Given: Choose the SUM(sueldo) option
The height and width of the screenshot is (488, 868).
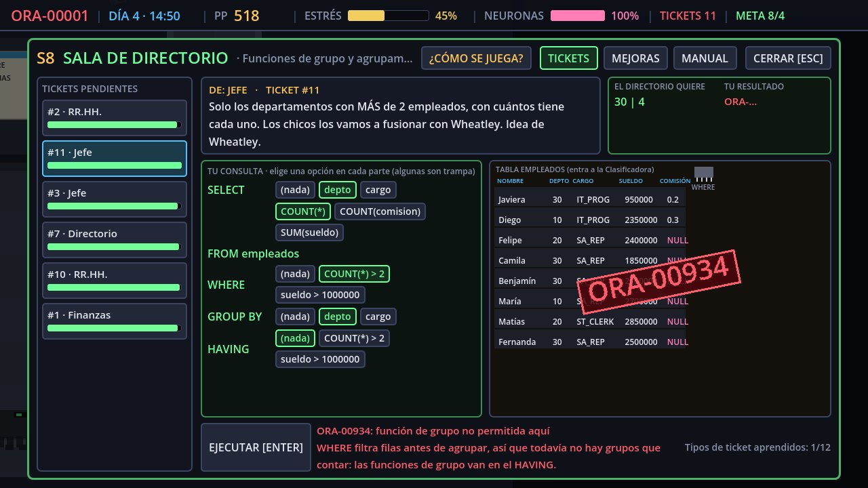Looking at the screenshot, I should [310, 232].
